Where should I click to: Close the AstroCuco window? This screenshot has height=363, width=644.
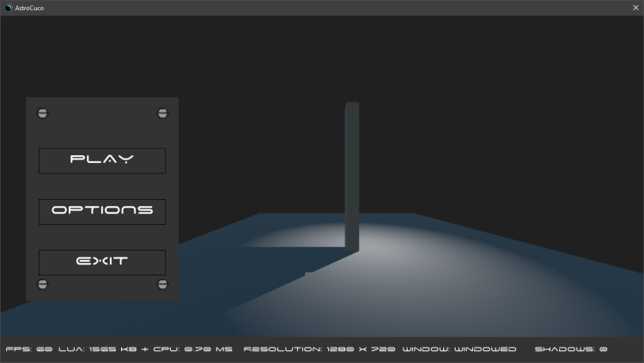(x=635, y=8)
